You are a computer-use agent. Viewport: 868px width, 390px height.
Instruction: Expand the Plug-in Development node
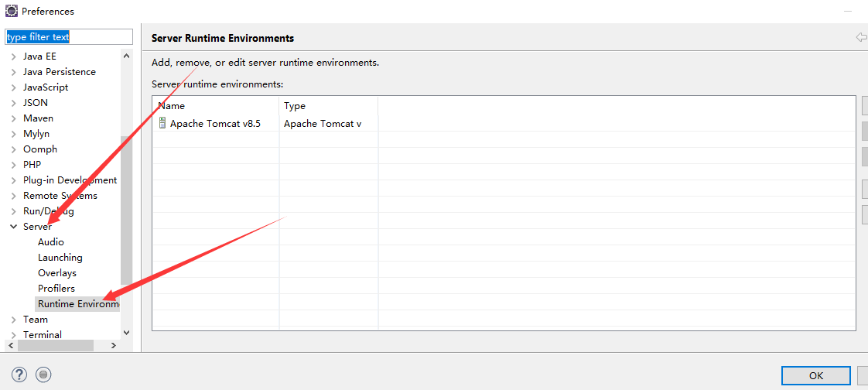tap(14, 180)
